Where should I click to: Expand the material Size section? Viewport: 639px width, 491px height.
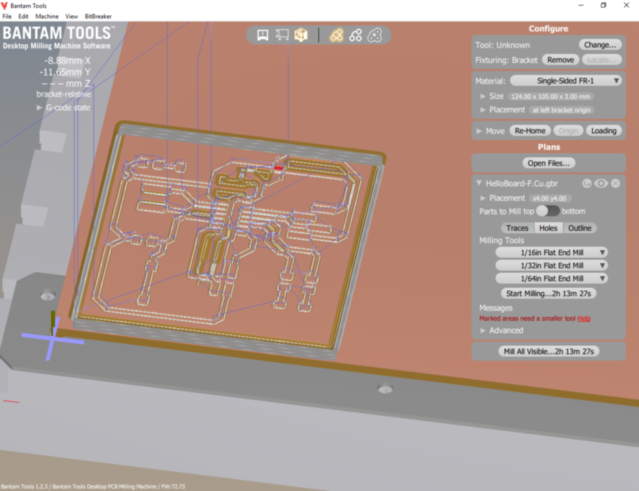pyautogui.click(x=483, y=97)
